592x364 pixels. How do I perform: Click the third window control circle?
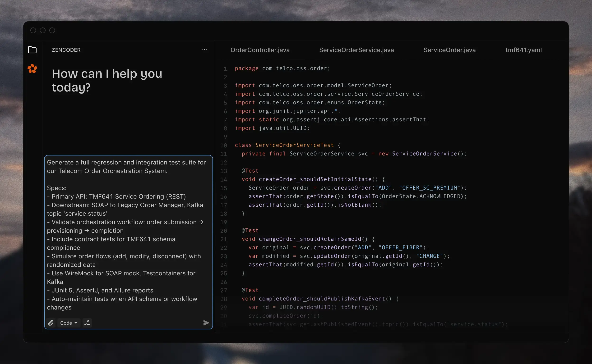(52, 30)
